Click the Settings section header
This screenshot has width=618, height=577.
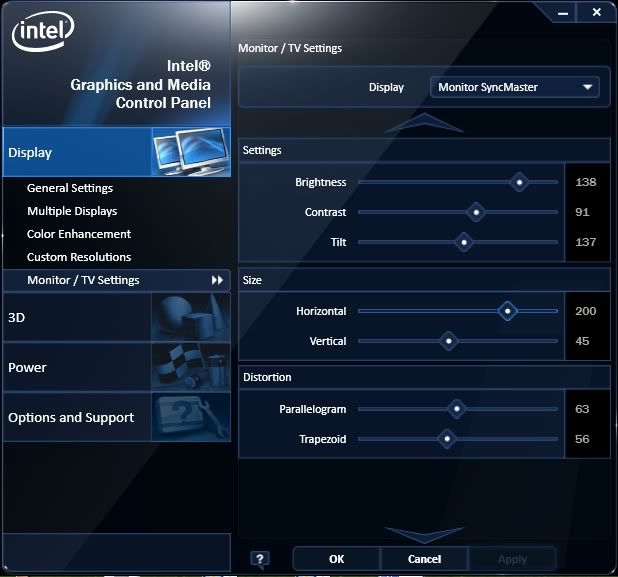click(424, 150)
